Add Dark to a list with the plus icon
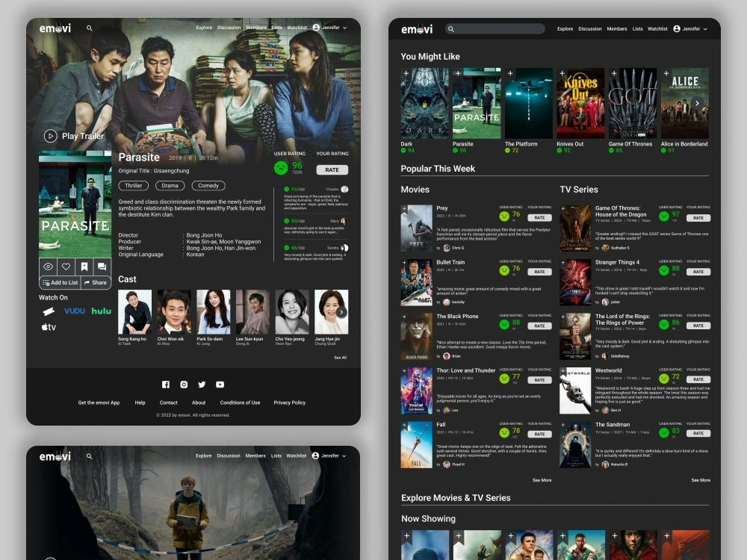Image resolution: width=747 pixels, height=560 pixels. point(406,73)
